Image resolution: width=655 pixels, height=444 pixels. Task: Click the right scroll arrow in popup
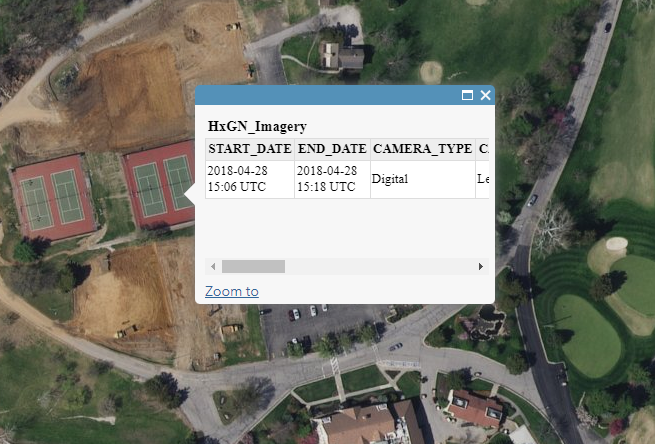pyautogui.click(x=481, y=267)
